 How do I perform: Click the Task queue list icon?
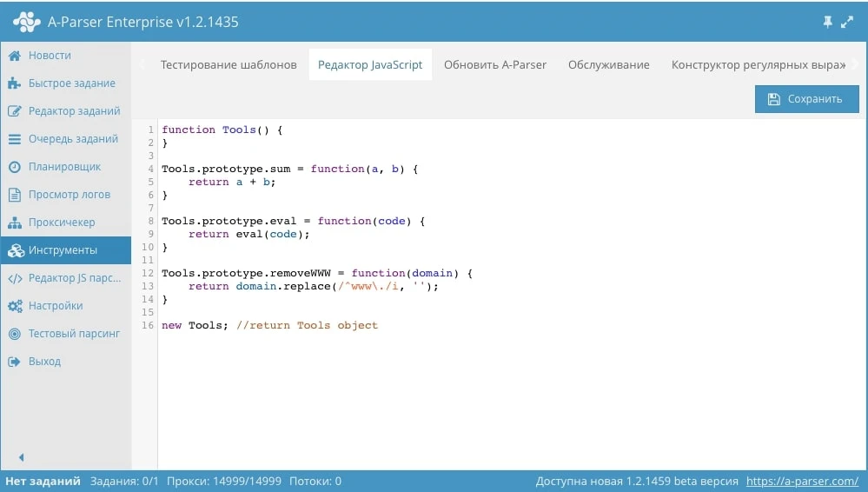tap(14, 139)
